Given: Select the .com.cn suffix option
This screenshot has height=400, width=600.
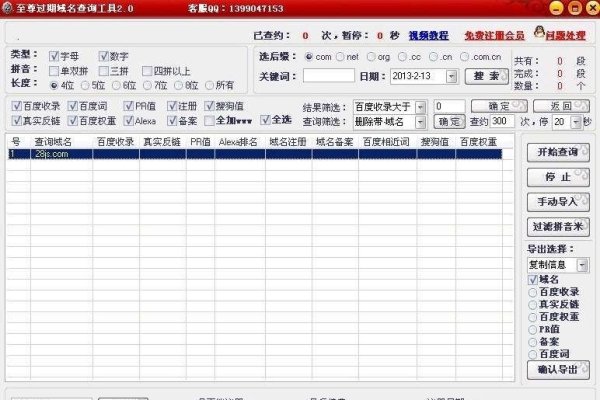Looking at the screenshot, I should [464, 57].
